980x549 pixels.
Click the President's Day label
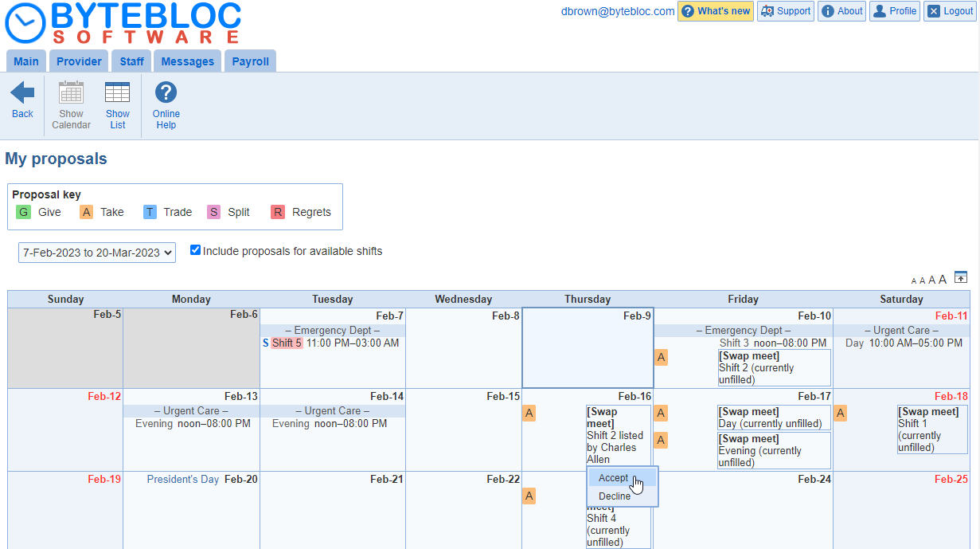coord(182,480)
